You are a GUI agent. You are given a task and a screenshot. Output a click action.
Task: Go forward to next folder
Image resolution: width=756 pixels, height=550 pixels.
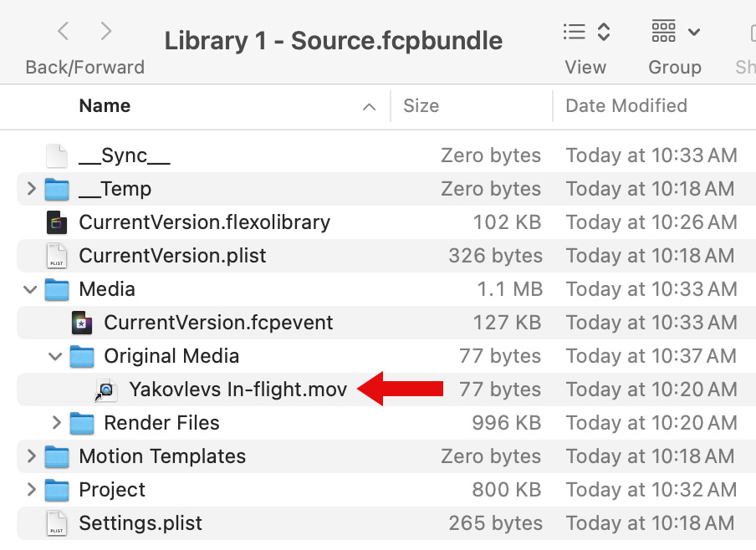click(x=106, y=33)
